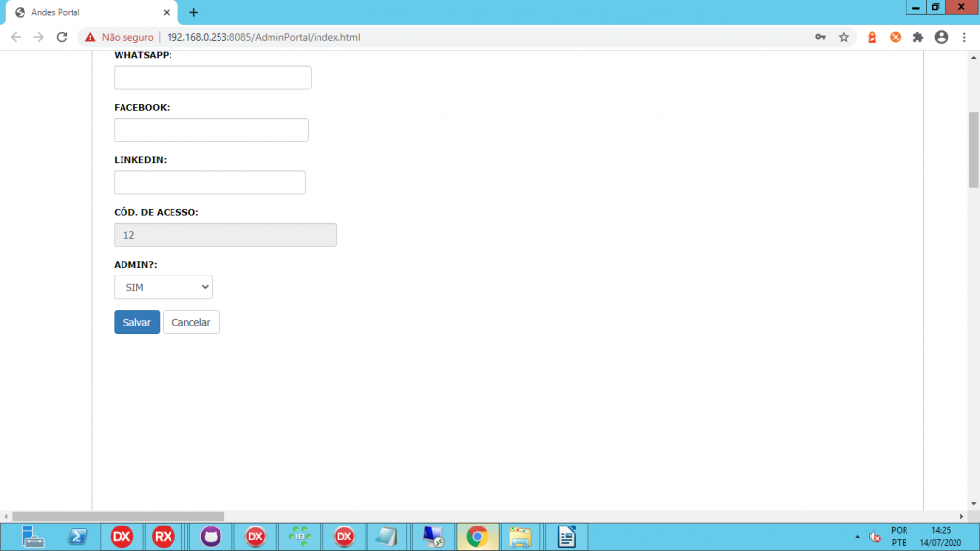Screen dimensions: 980x551
Task: Click the Salvar button
Action: coord(136,323)
